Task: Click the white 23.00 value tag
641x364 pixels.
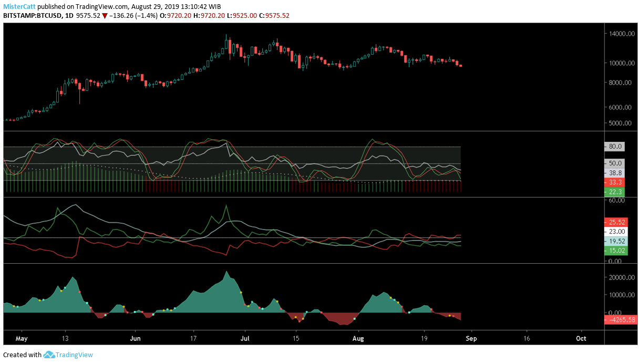Action: [x=616, y=232]
